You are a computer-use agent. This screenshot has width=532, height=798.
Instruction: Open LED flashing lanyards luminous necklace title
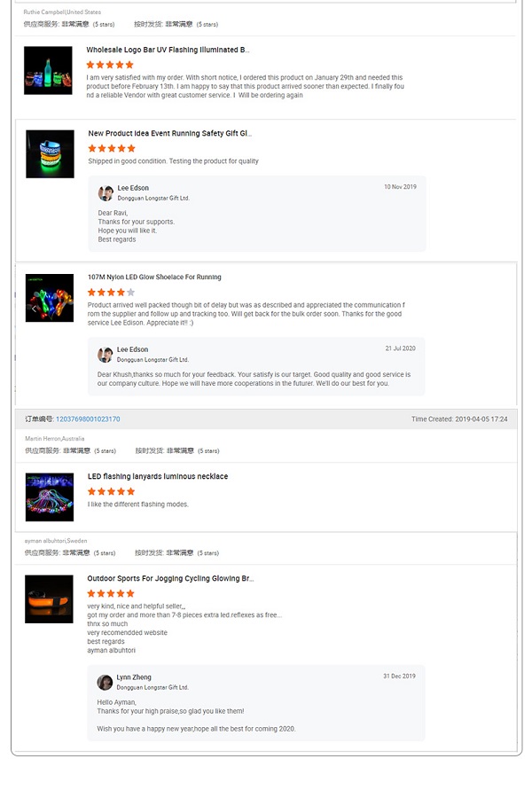coord(158,476)
